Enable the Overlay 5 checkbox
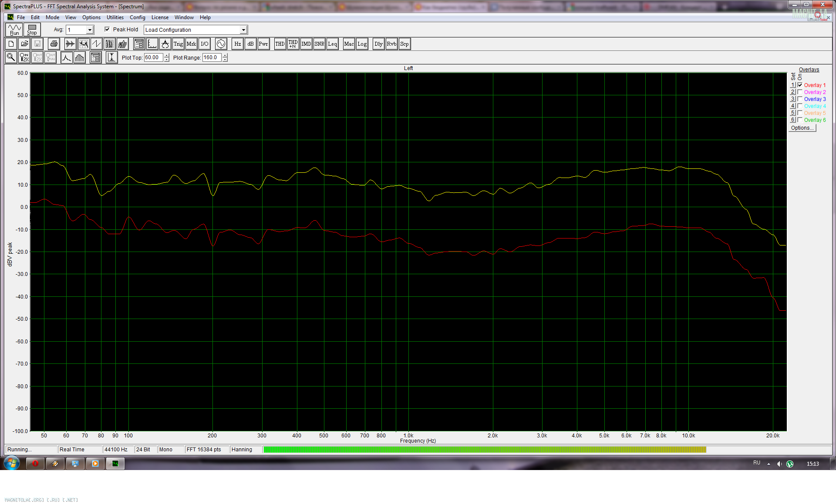The width and height of the screenshot is (836, 504). click(x=800, y=113)
